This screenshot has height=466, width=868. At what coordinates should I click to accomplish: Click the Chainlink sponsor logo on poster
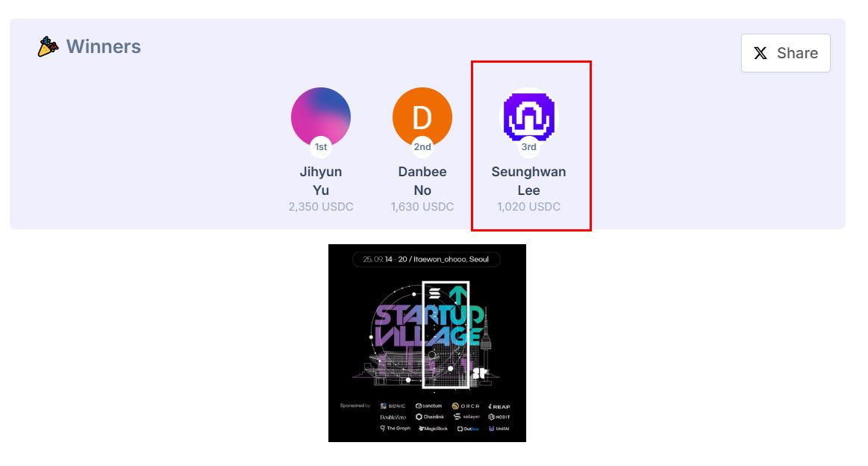coord(430,417)
